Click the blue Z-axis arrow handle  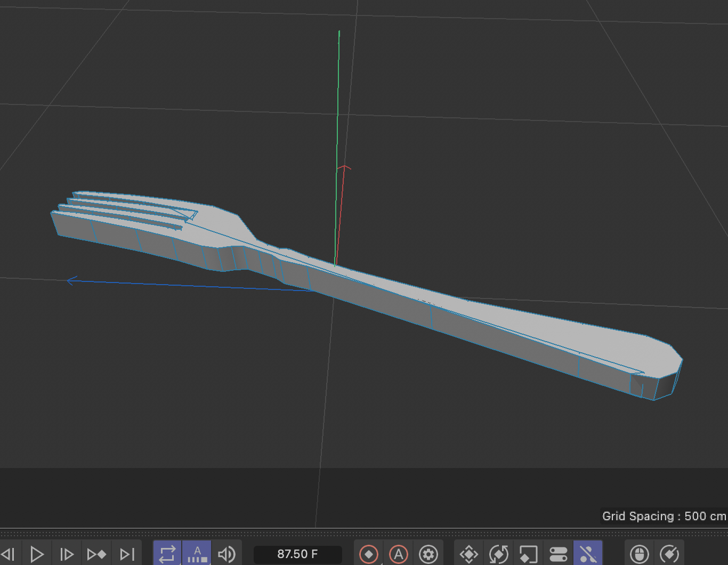tap(73, 280)
